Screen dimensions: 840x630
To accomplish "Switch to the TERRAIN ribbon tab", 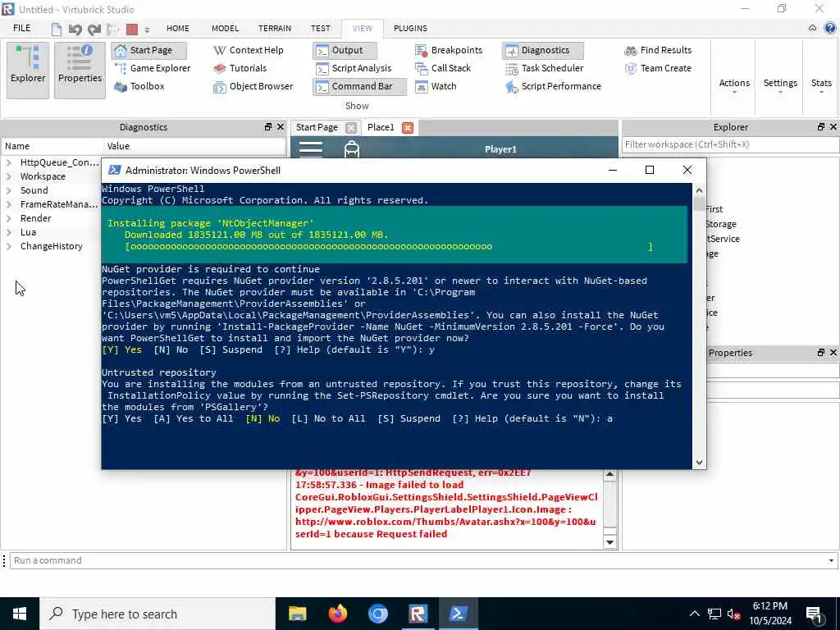I will coord(275,29).
